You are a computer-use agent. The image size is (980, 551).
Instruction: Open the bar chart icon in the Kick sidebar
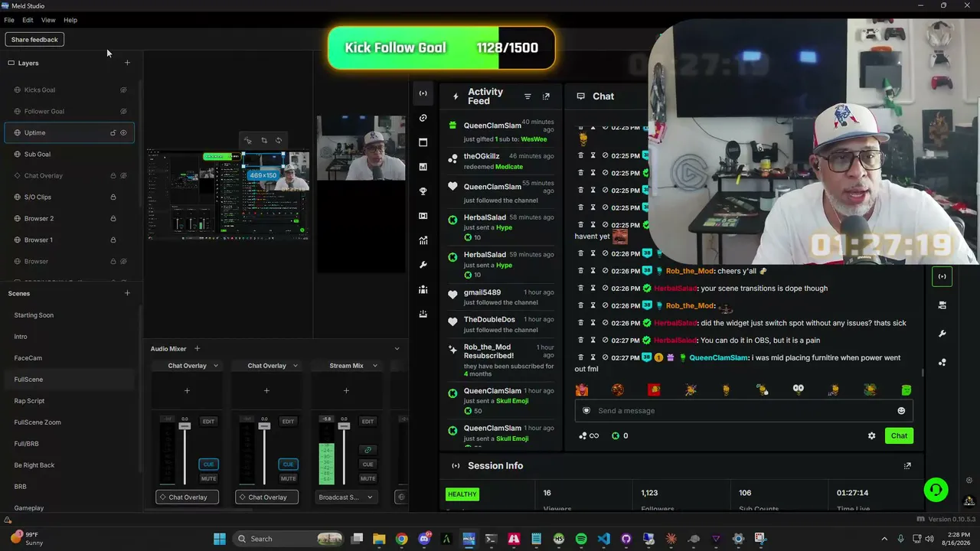point(423,167)
